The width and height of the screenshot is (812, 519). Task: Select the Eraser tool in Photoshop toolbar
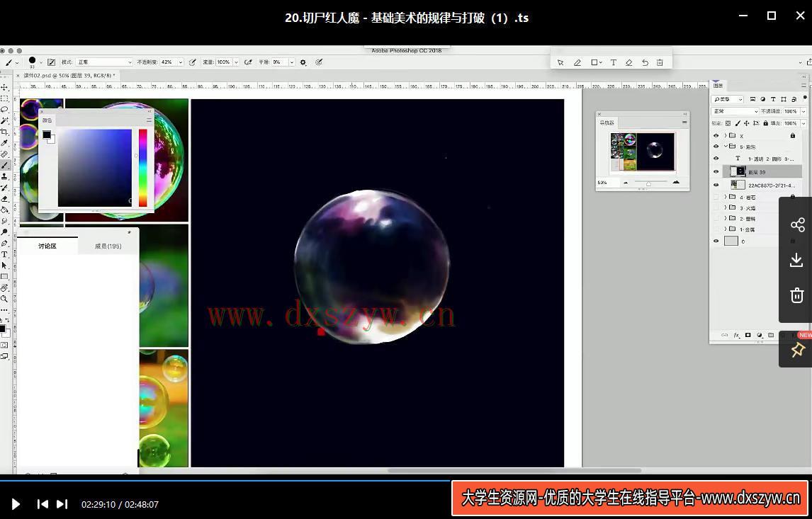[x=5, y=199]
